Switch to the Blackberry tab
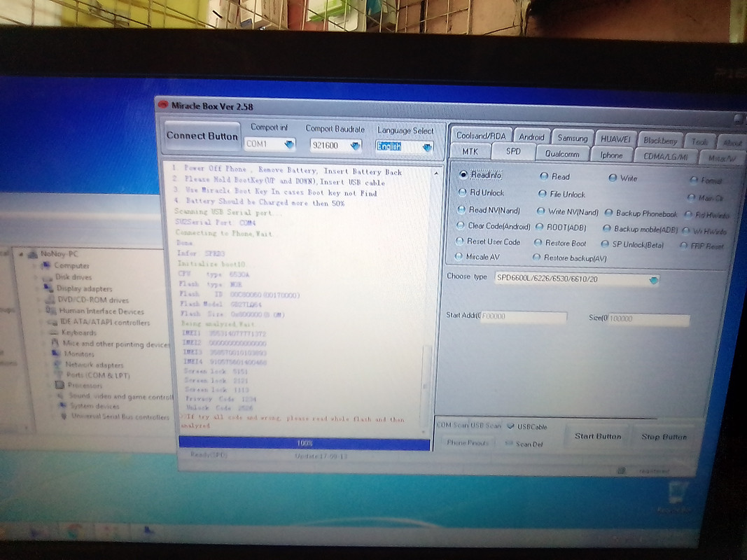This screenshot has width=747, height=560. (x=660, y=141)
